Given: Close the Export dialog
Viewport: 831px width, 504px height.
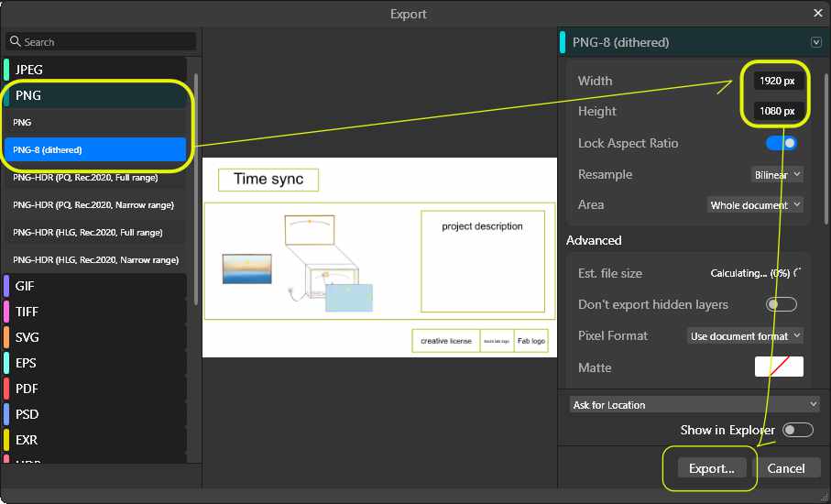Looking at the screenshot, I should point(818,13).
